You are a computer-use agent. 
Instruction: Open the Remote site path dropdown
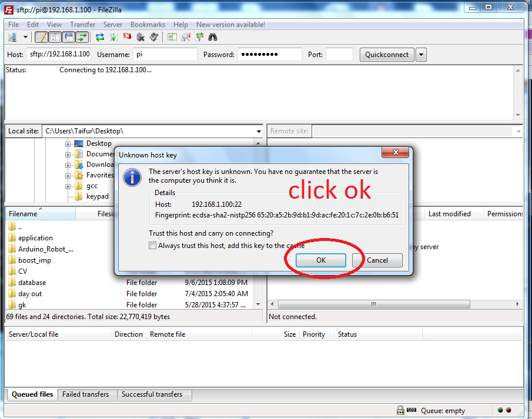pos(518,131)
